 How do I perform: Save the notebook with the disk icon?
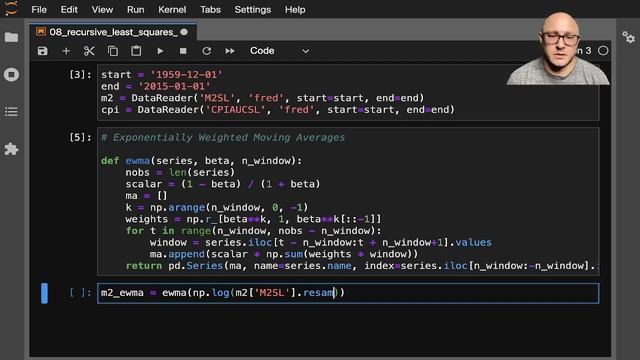click(42, 51)
